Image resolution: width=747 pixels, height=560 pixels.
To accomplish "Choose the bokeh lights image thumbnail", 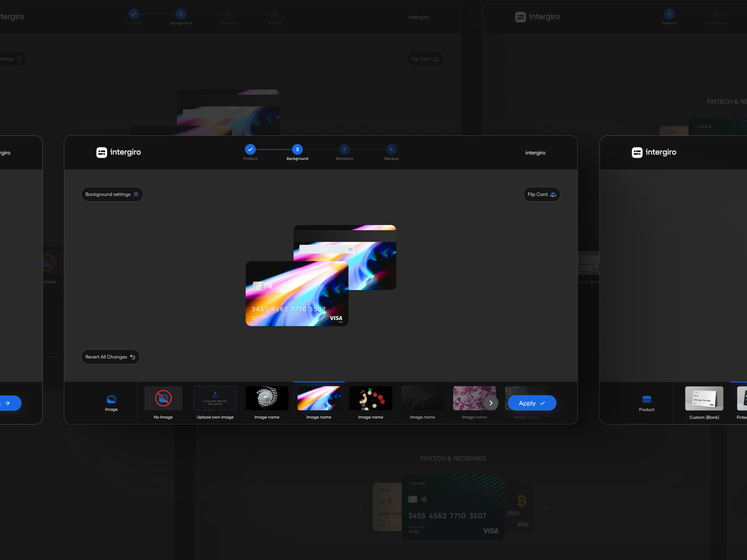I will tap(371, 398).
